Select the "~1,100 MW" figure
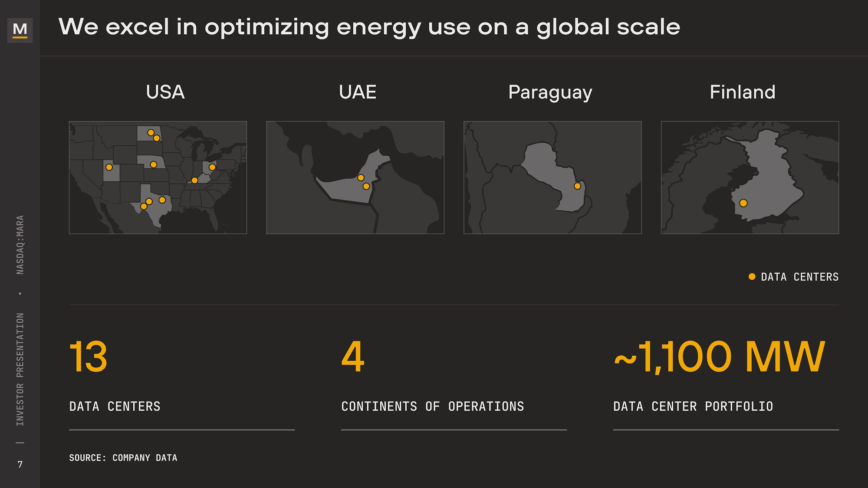 pyautogui.click(x=719, y=357)
